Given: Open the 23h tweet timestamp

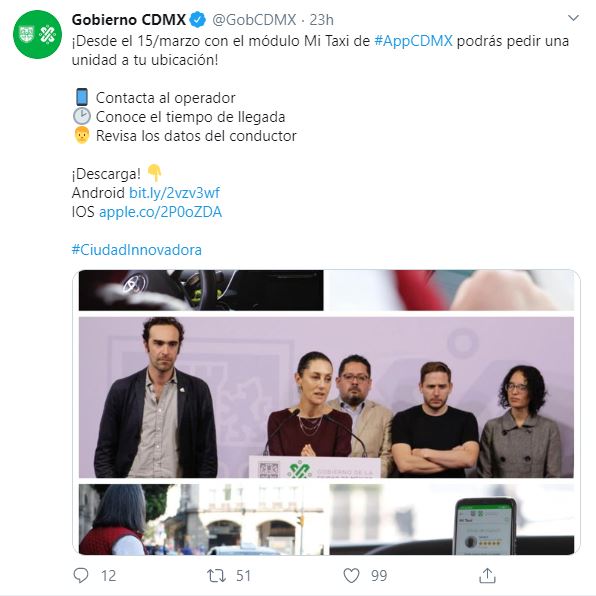Looking at the screenshot, I should (322, 20).
